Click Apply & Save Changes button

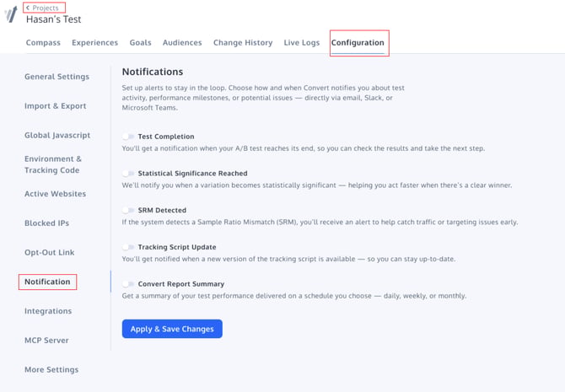[x=172, y=329]
